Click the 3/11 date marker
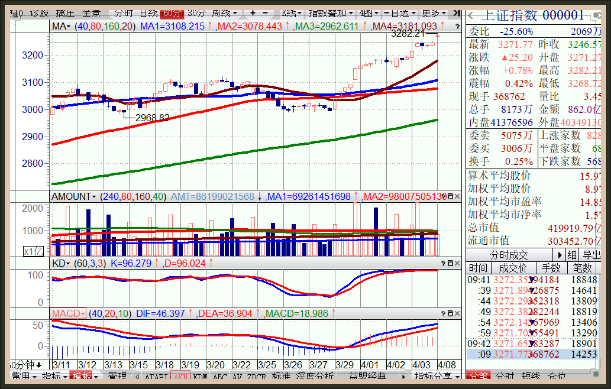 coord(61,365)
